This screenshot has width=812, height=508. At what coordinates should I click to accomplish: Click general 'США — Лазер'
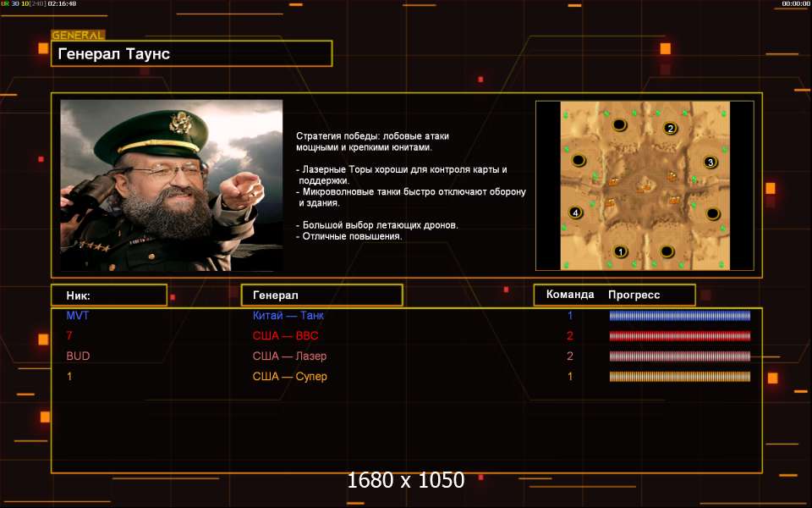[x=289, y=356]
